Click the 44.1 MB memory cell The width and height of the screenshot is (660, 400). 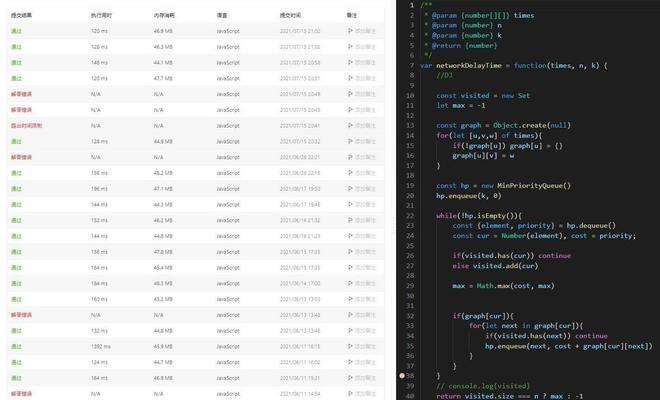point(163,62)
